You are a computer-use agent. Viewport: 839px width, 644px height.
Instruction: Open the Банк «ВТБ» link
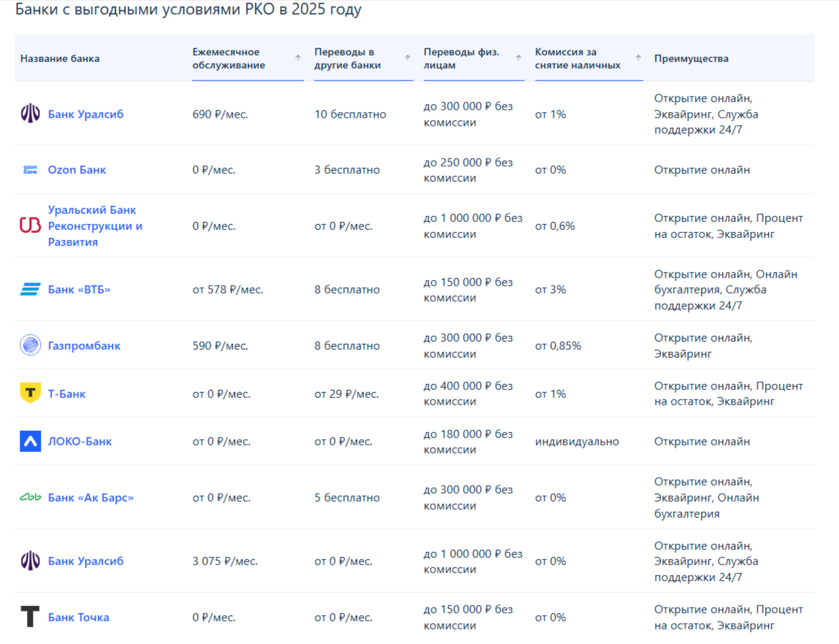click(79, 289)
